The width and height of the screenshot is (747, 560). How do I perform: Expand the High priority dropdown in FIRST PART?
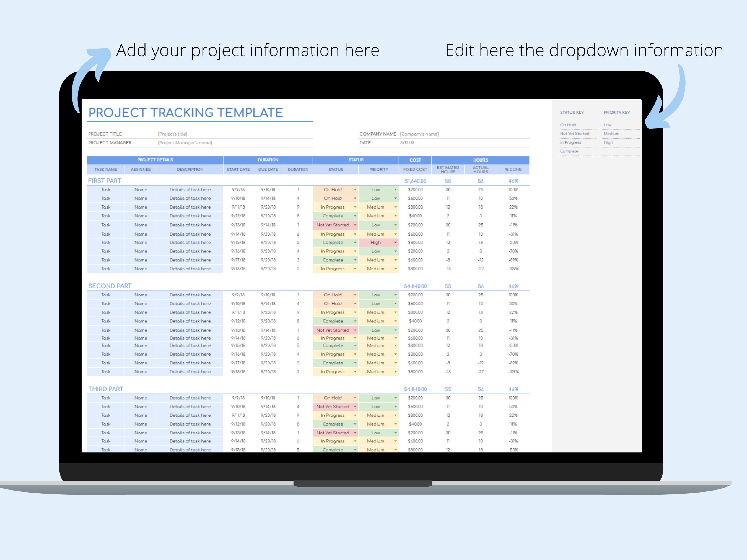tap(395, 242)
